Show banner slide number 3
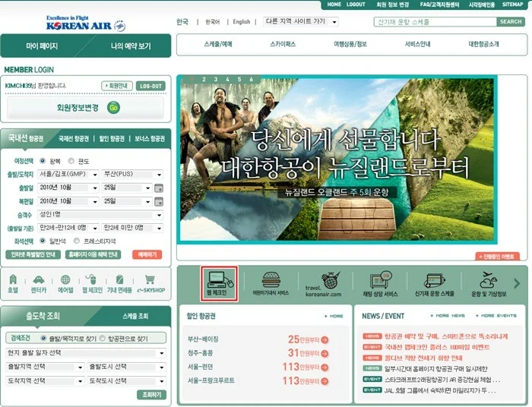The height and width of the screenshot is (407, 532). point(215,79)
